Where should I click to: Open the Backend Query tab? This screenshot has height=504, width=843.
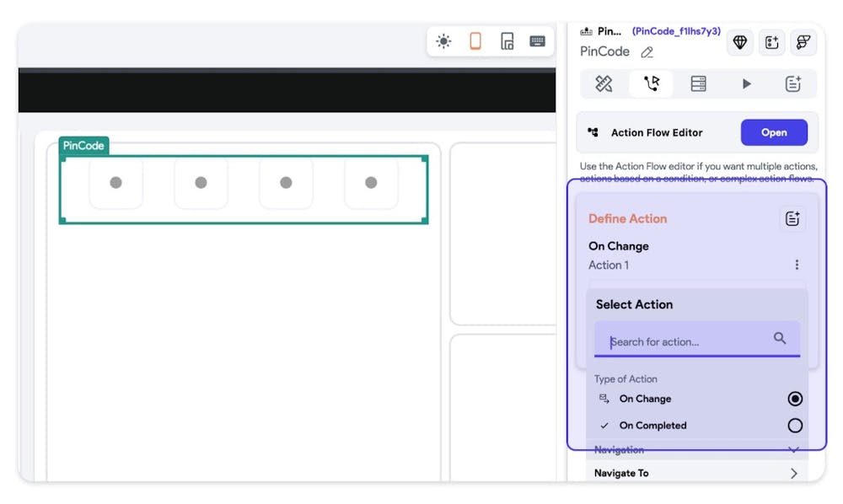click(698, 83)
